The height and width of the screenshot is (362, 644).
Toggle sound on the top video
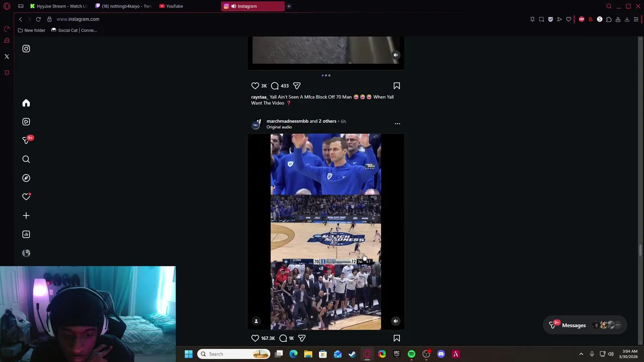click(395, 55)
